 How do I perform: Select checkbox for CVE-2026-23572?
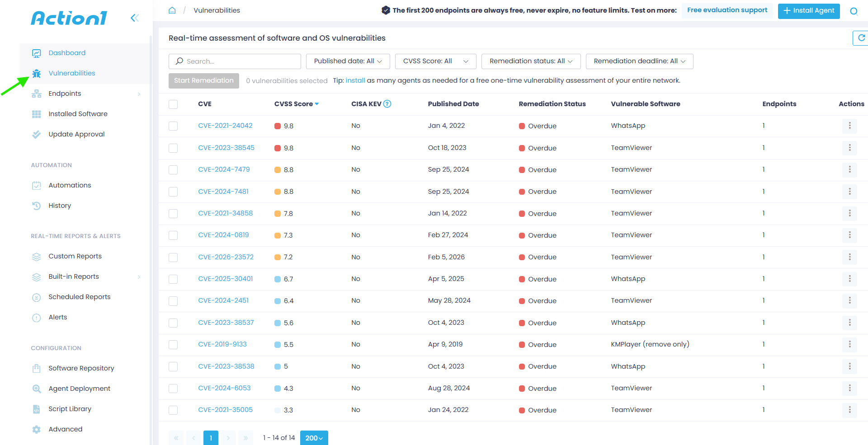(x=173, y=258)
